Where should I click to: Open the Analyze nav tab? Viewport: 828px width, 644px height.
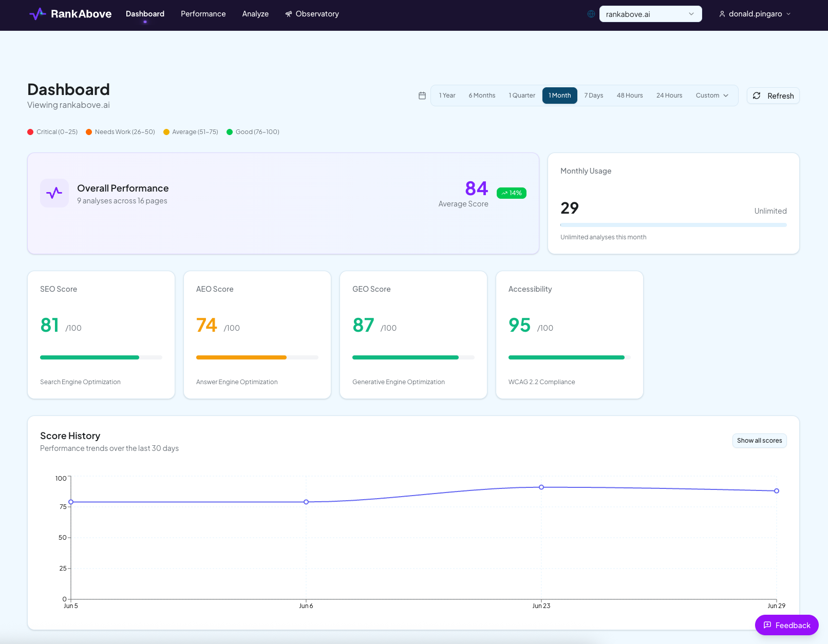point(255,14)
